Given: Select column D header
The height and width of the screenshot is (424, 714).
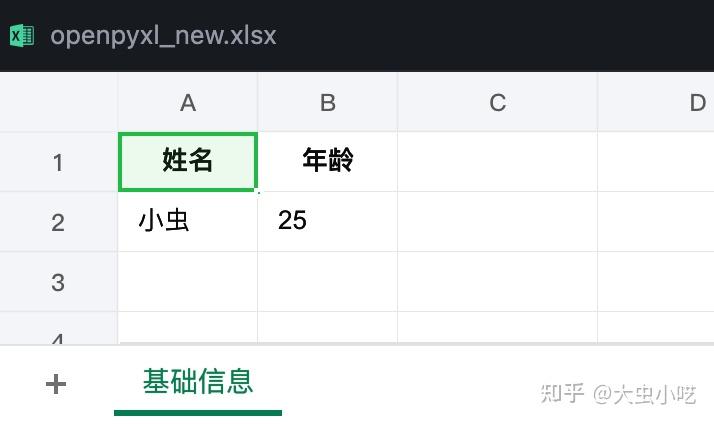Looking at the screenshot, I should click(x=656, y=102).
